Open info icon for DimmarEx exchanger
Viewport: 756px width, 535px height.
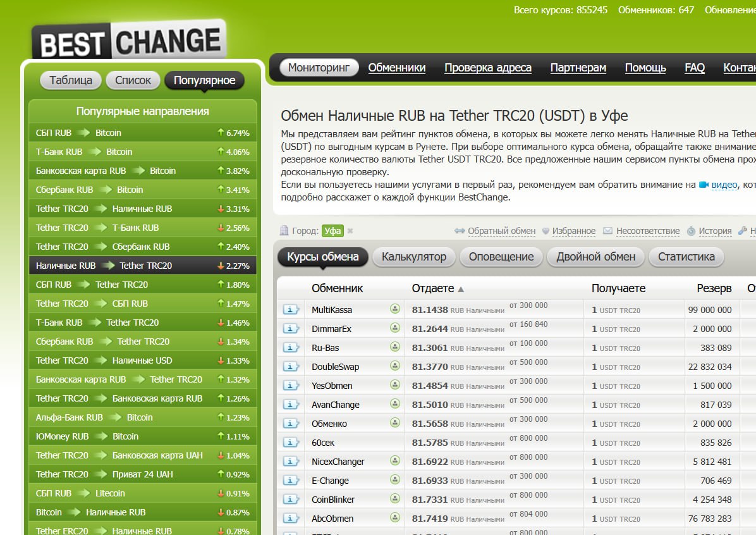coord(291,329)
